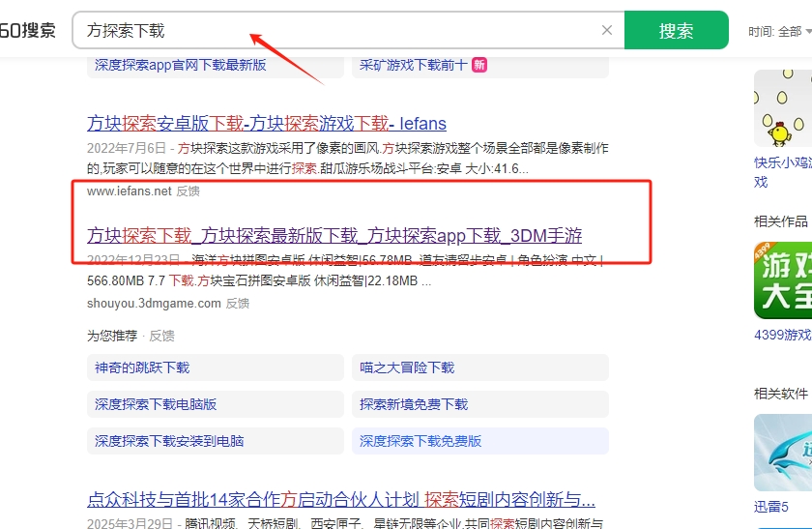
Task: Pick the 探索新境免费下载 suggestion
Action: coord(414,404)
